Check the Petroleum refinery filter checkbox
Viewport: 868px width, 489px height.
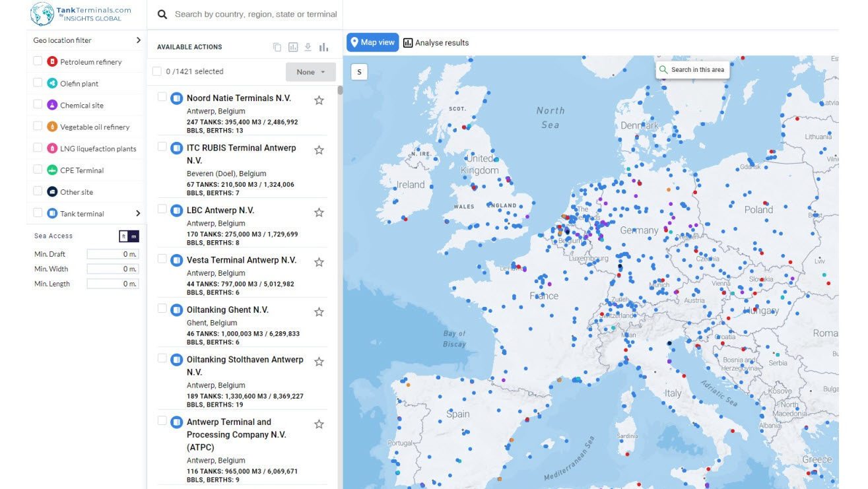point(38,61)
